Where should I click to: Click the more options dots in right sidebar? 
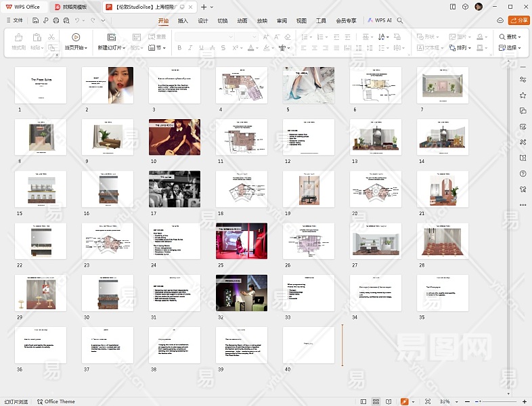pos(523,204)
